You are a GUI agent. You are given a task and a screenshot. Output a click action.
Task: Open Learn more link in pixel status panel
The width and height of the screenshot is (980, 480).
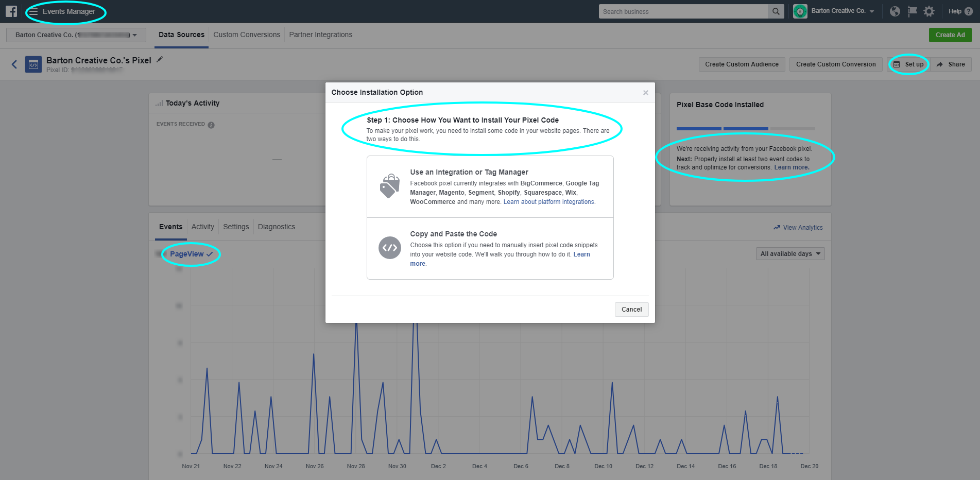(x=791, y=167)
